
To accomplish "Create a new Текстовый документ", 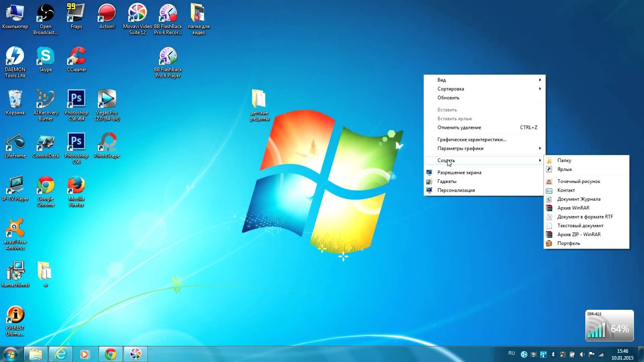I will [587, 226].
